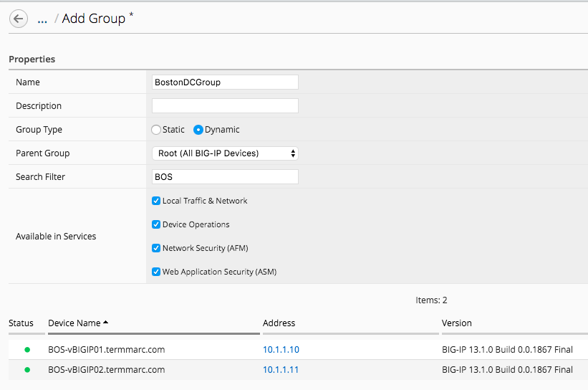
Task: Toggle the Device Operations checkbox
Action: pyautogui.click(x=156, y=224)
